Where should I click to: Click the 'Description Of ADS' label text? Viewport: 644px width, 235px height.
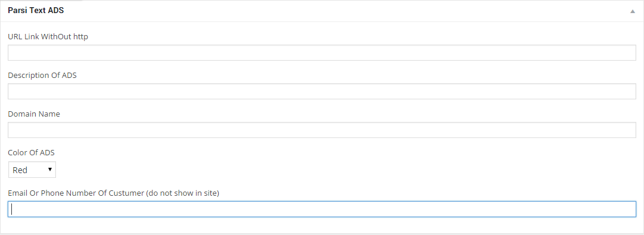[42, 76]
